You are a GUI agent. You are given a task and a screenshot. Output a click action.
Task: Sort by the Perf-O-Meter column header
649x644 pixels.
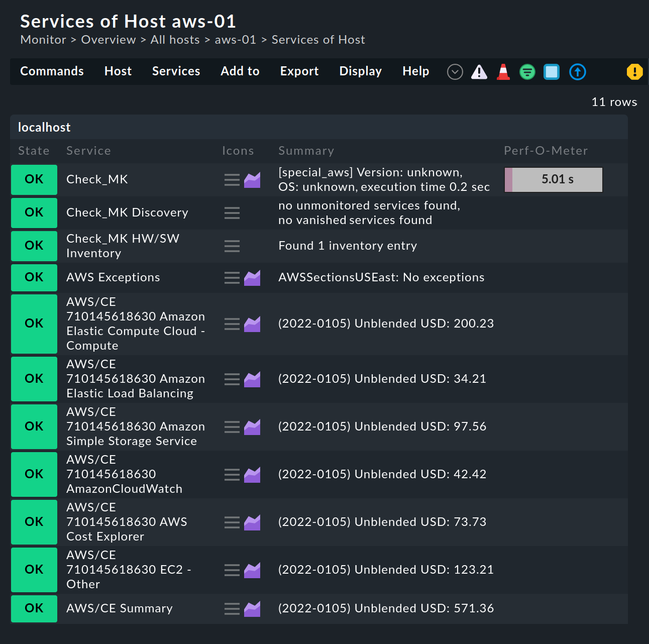coord(546,151)
